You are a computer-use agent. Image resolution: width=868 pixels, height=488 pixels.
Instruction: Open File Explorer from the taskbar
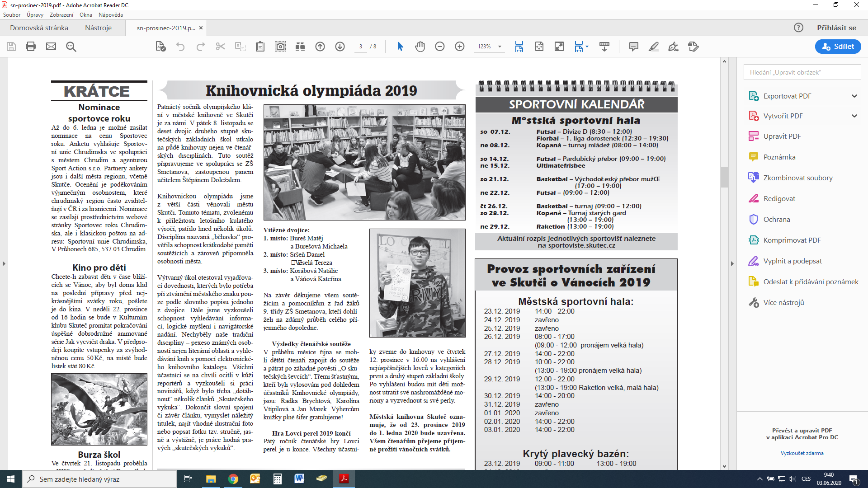(x=211, y=479)
